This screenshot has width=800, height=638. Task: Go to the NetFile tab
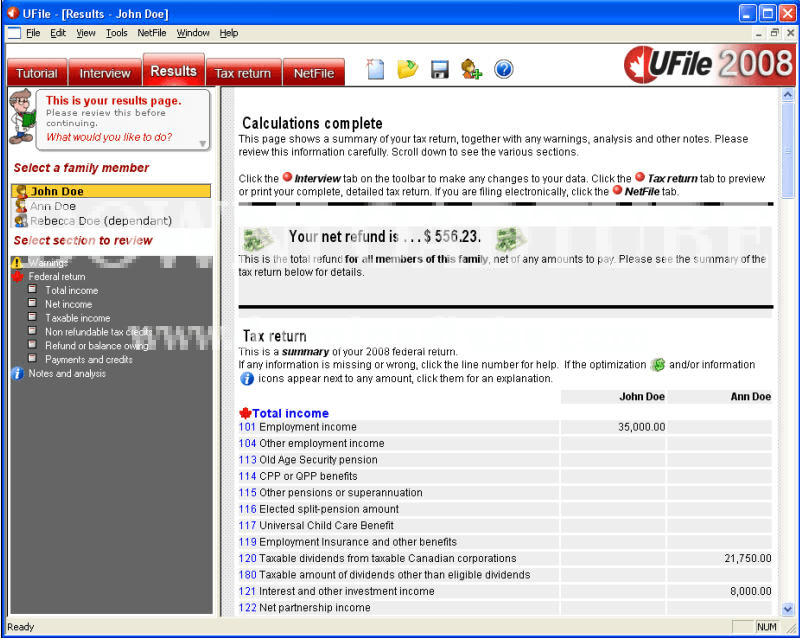click(313, 73)
